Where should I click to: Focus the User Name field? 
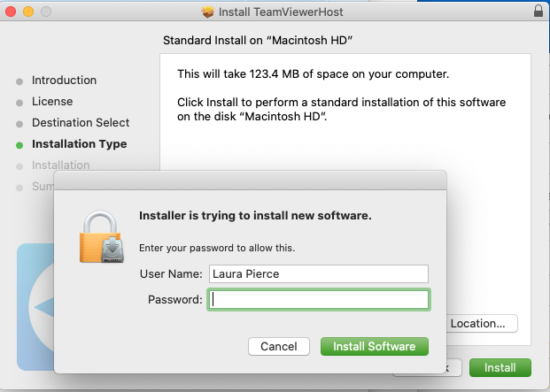(319, 273)
